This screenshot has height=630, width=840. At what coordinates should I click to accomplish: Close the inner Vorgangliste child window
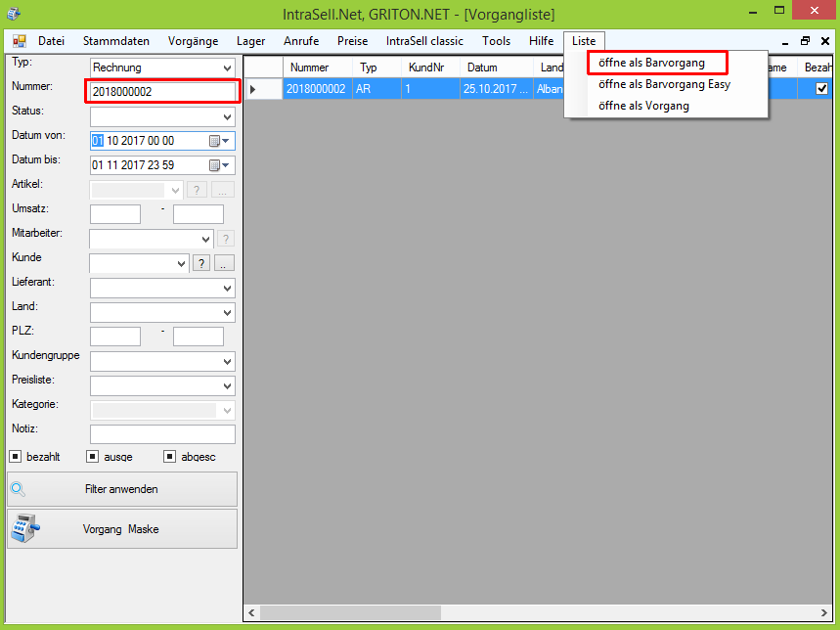click(x=825, y=41)
